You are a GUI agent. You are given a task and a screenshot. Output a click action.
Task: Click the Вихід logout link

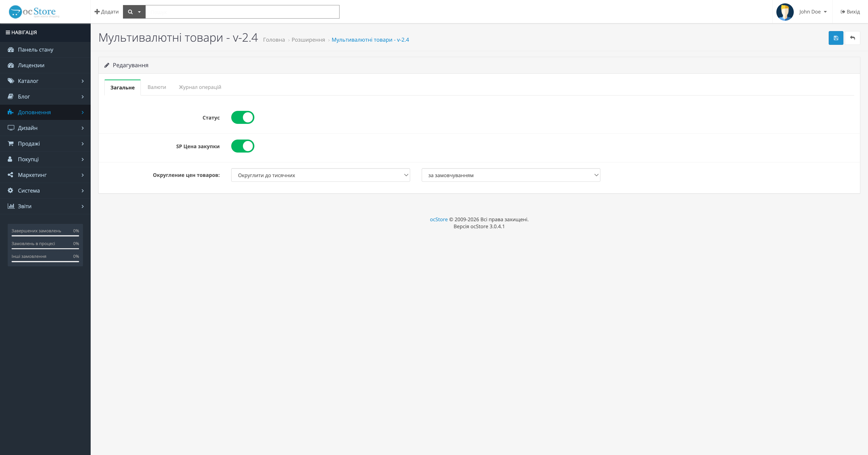point(850,12)
